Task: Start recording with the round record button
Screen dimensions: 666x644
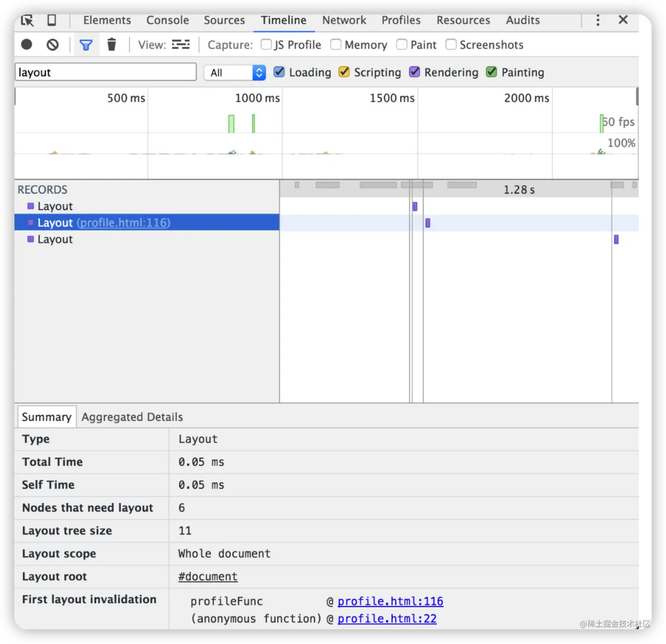Action: click(x=27, y=45)
